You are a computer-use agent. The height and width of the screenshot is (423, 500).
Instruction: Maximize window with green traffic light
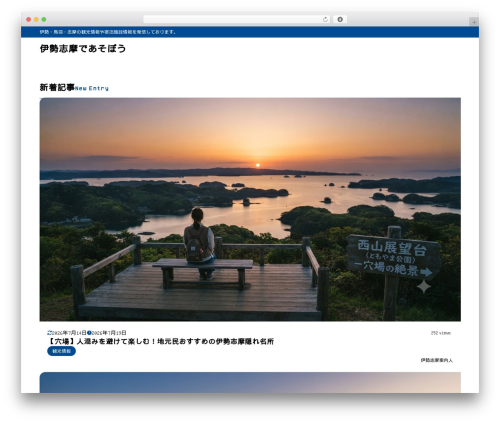click(44, 20)
